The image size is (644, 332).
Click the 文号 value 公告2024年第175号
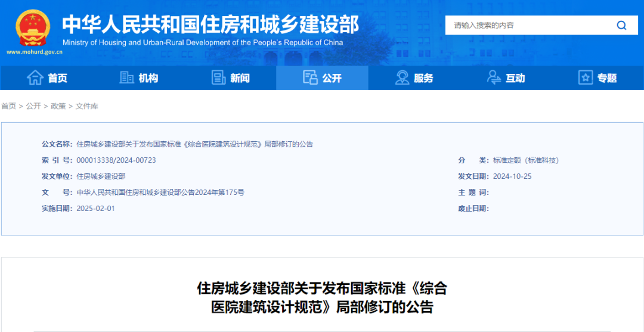coord(160,192)
